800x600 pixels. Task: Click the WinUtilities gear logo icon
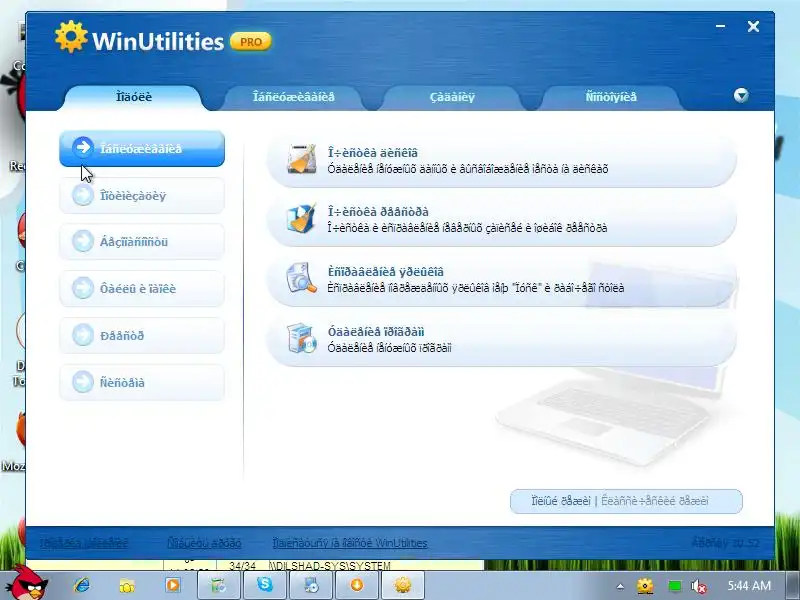[71, 37]
